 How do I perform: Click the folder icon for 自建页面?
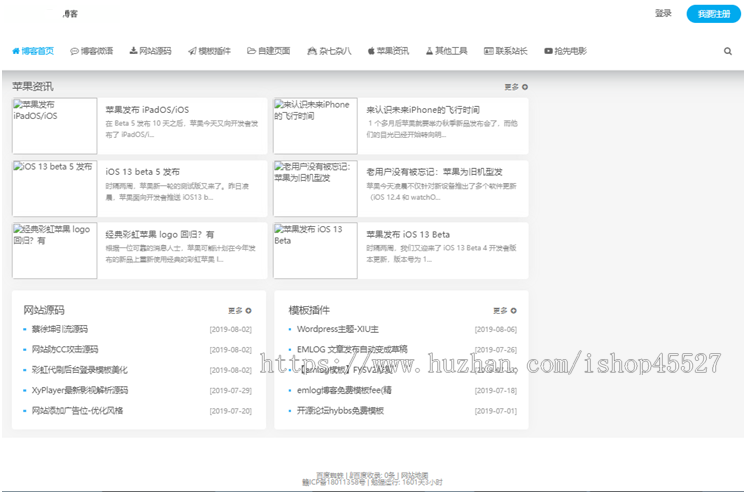click(251, 51)
